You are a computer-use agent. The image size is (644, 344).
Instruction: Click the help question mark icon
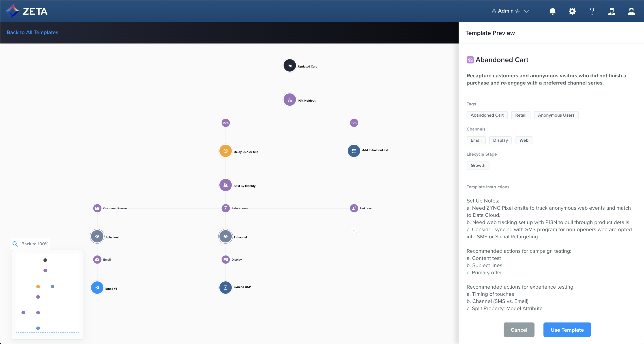click(592, 11)
